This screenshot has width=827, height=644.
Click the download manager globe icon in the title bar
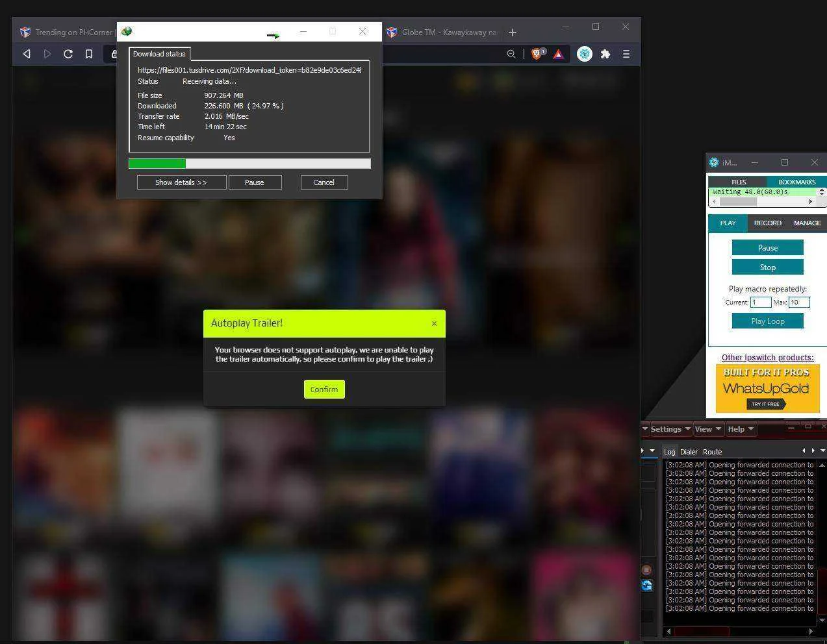127,31
